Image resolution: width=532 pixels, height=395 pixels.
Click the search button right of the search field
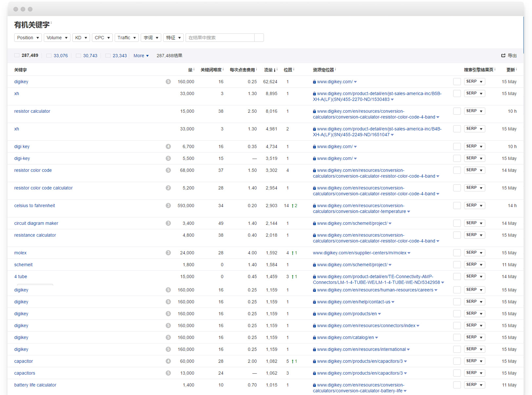[259, 38]
